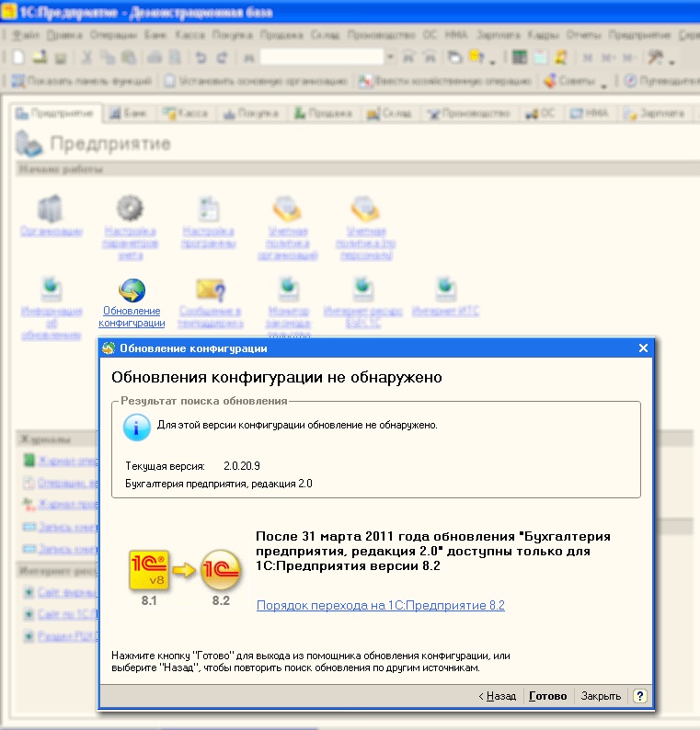Open the Обновление конфигурации link under the globe

[132, 316]
